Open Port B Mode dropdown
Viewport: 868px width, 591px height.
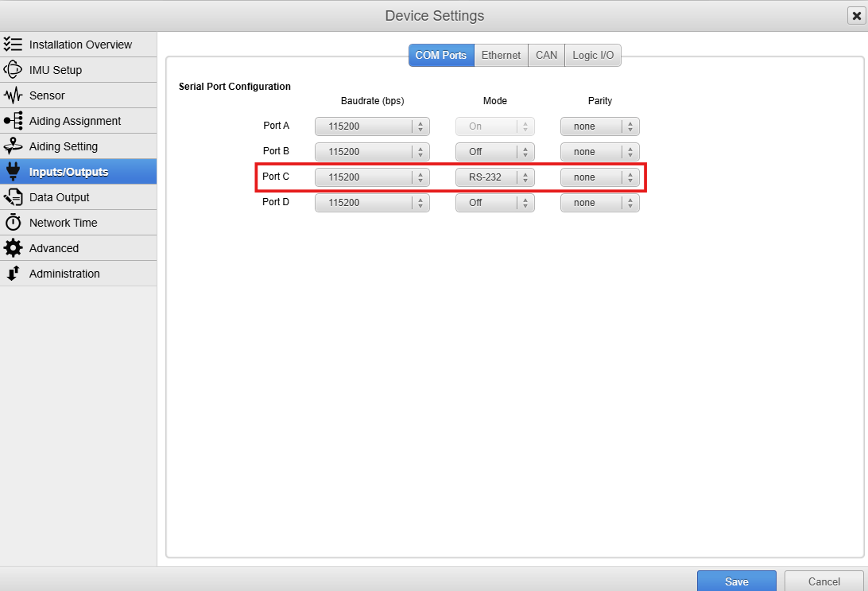494,152
